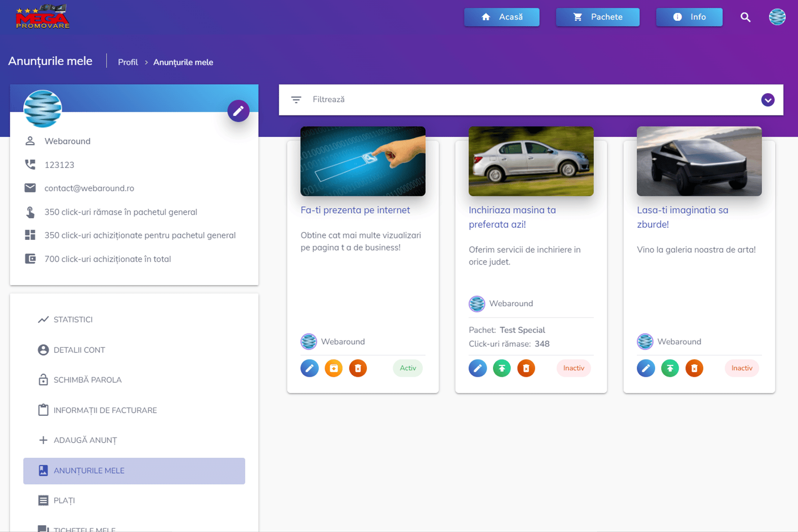Delete the 'Fa-ti prezenta pe internet' ad

coord(358,368)
